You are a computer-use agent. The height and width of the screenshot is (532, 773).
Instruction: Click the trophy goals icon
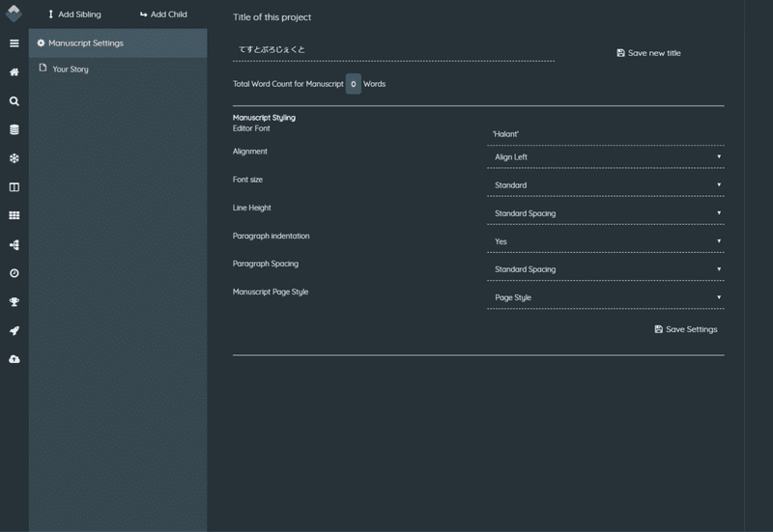click(x=14, y=302)
